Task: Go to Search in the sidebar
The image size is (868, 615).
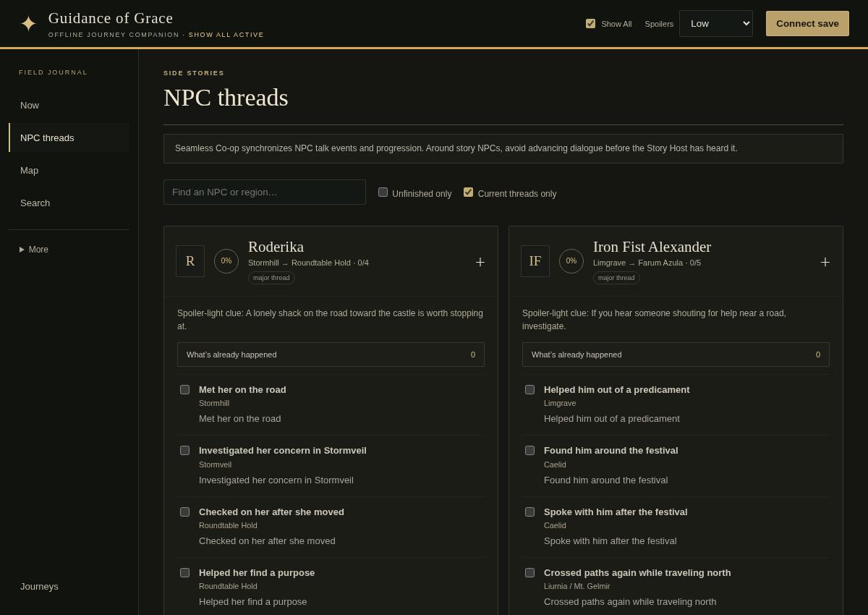Action: click(x=69, y=203)
